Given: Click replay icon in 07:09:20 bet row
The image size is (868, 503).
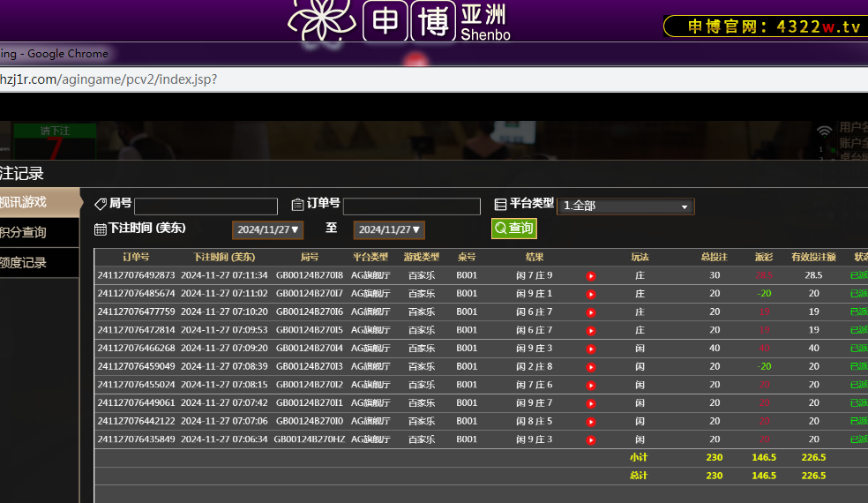Looking at the screenshot, I should (591, 349).
